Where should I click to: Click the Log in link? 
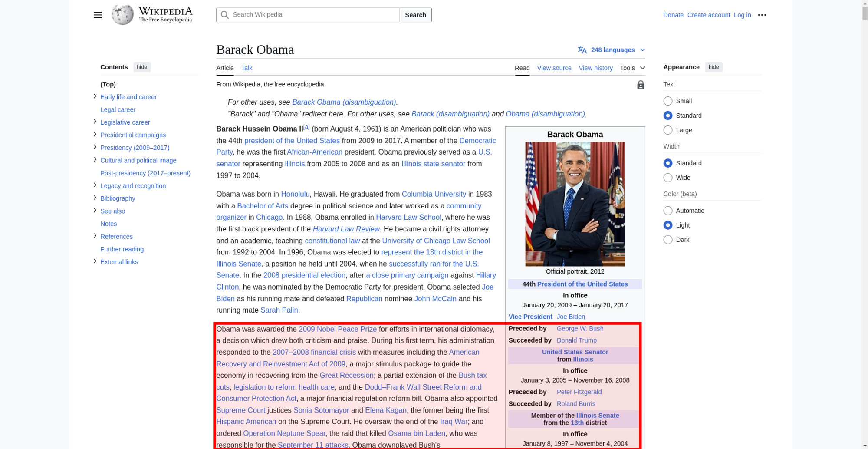742,15
